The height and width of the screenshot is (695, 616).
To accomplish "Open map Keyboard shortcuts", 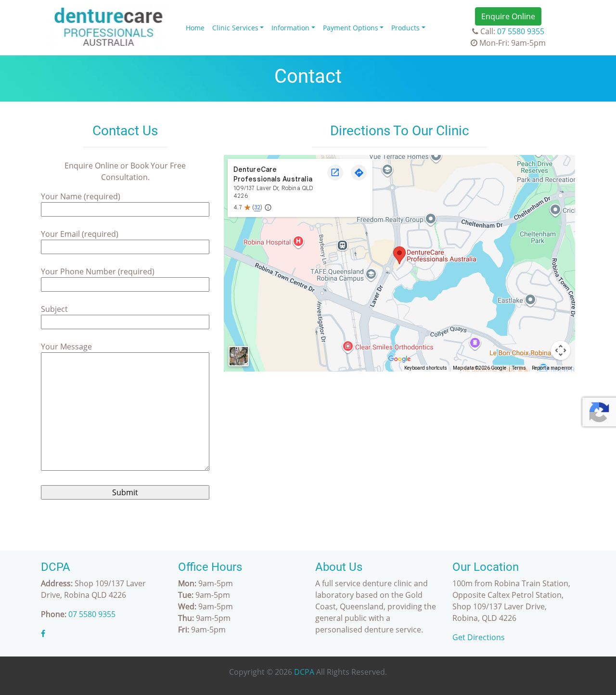I will click(x=425, y=368).
